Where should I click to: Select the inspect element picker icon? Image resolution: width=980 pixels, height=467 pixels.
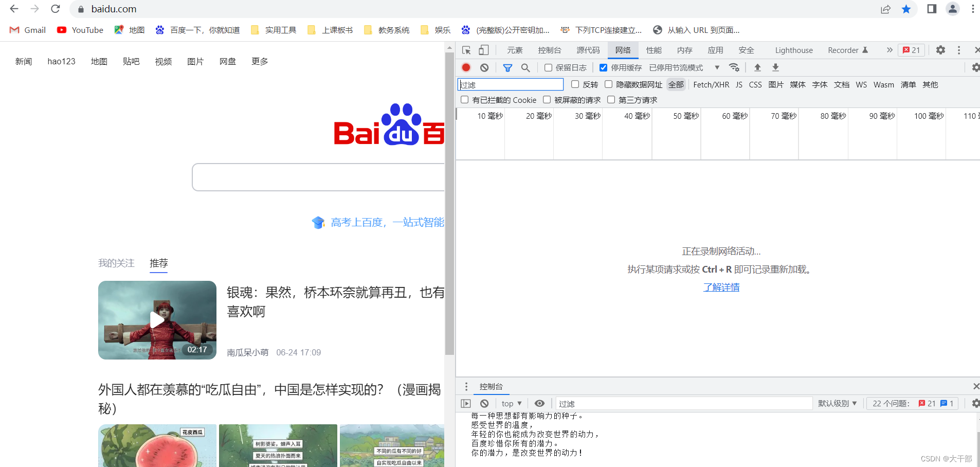click(x=466, y=50)
